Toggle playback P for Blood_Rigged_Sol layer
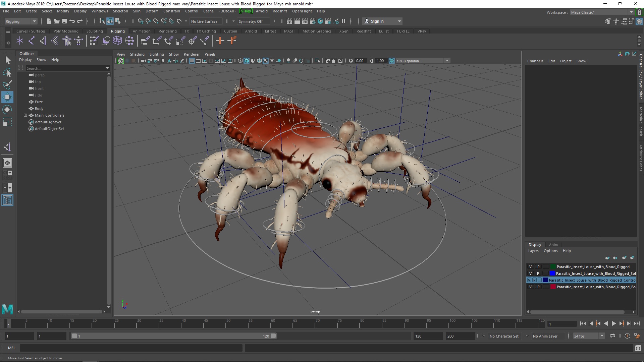This screenshot has width=644, height=362. click(x=538, y=274)
